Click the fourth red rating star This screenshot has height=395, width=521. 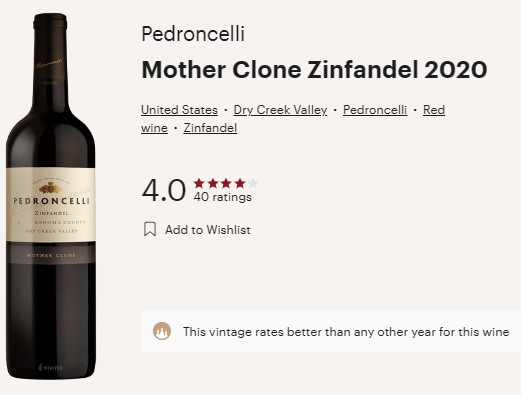[x=240, y=183]
